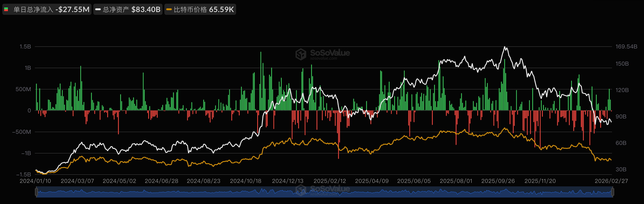Click the left handle of the range slider
The height and width of the screenshot is (204, 644).
pyautogui.click(x=36, y=192)
